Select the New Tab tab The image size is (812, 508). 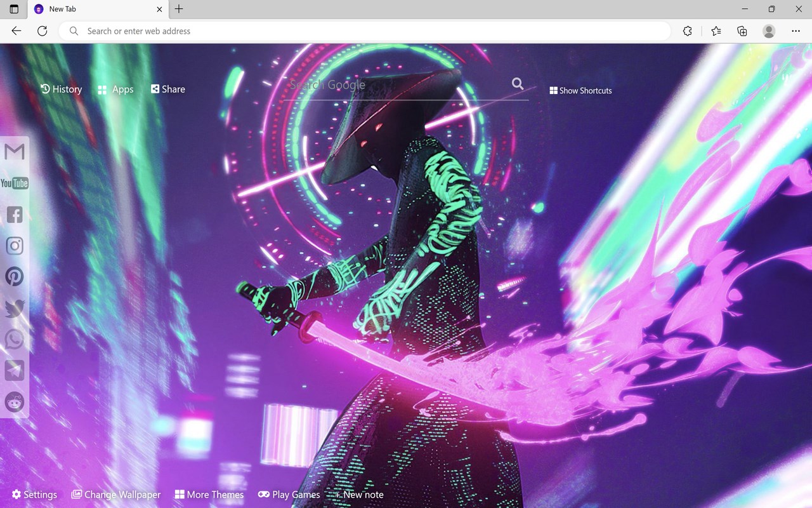98,9
